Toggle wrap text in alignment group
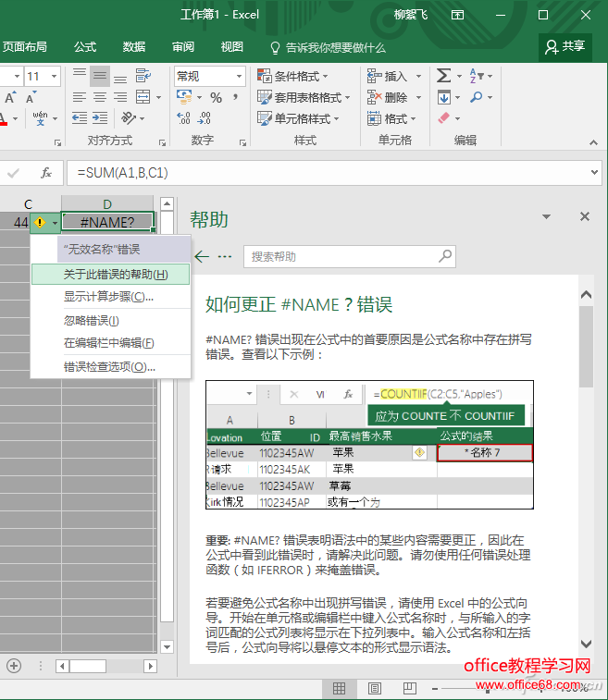This screenshot has width=608, height=700. [x=143, y=76]
